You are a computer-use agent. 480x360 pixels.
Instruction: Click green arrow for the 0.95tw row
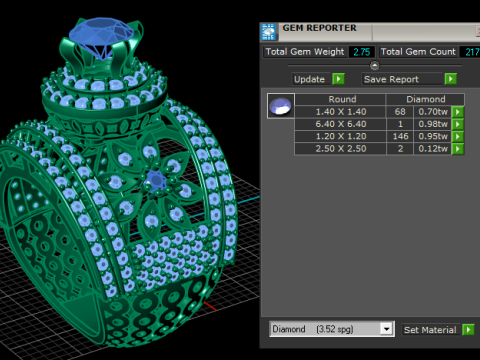458,136
